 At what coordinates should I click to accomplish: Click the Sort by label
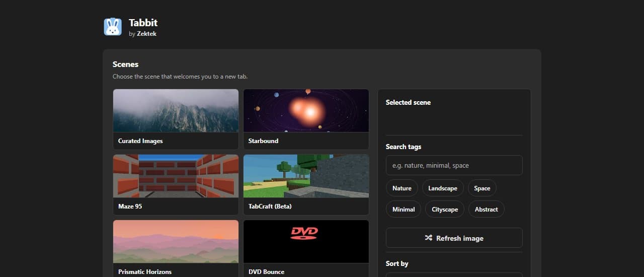pos(397,263)
